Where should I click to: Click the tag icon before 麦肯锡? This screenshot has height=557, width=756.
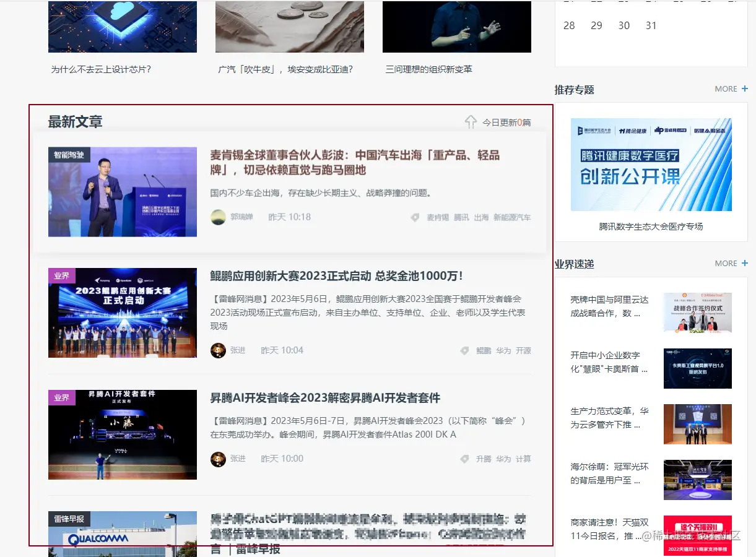coord(415,217)
